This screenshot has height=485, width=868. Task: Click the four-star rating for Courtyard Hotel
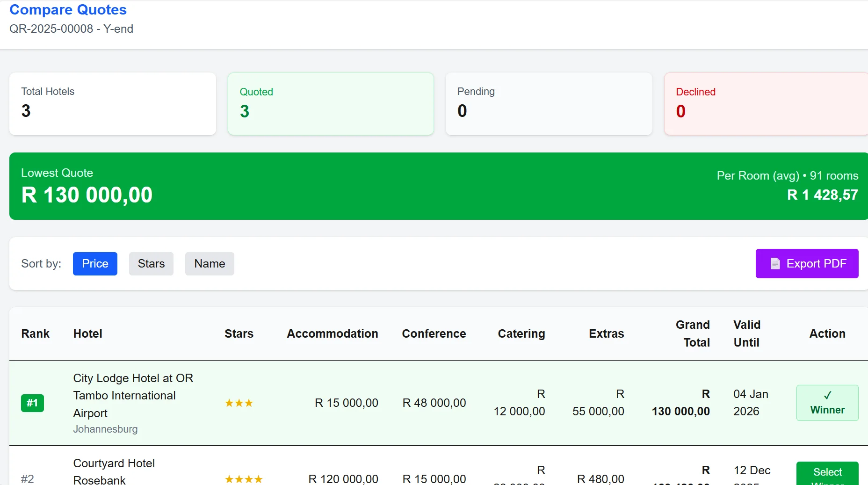pos(244,479)
